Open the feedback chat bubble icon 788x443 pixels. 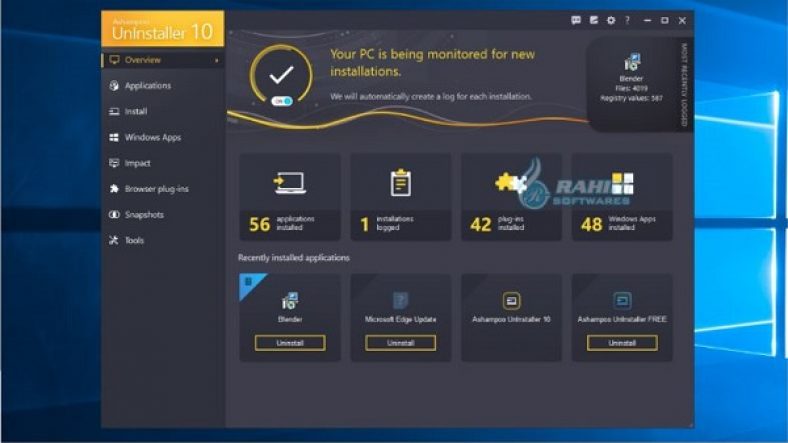pos(576,20)
